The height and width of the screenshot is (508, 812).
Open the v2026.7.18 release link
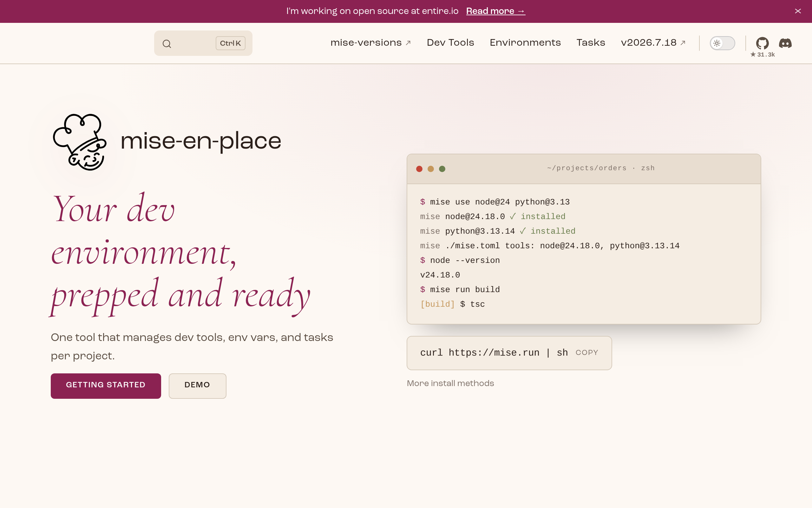tap(653, 43)
